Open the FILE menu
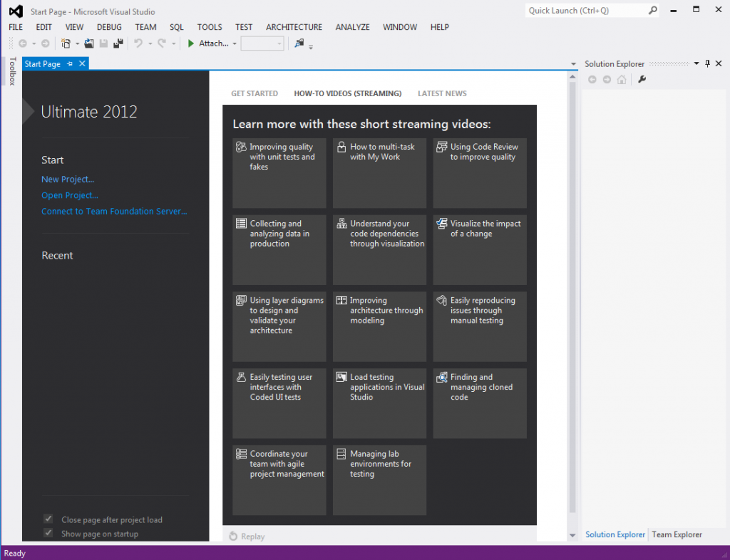 coord(16,27)
